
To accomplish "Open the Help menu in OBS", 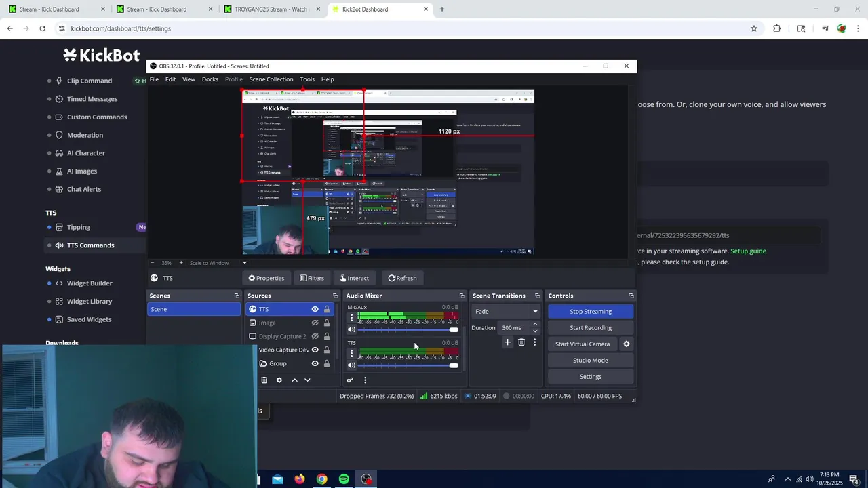I will [x=328, y=79].
